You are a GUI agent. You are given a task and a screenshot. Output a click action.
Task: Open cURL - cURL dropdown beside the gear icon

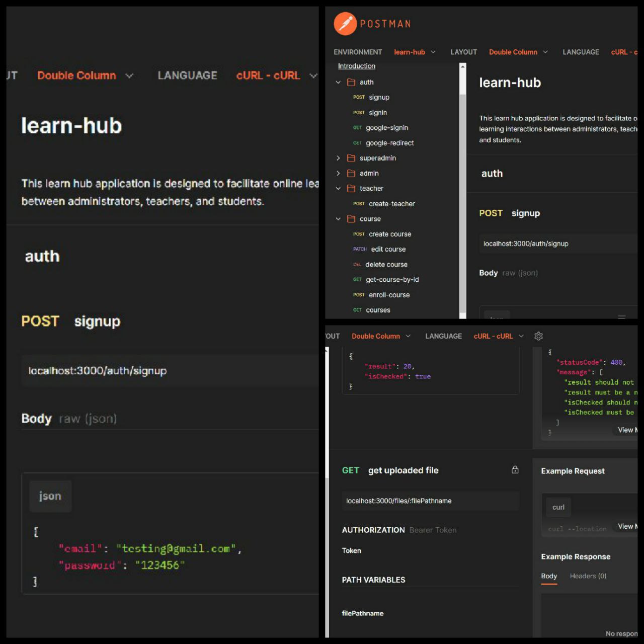tap(499, 336)
